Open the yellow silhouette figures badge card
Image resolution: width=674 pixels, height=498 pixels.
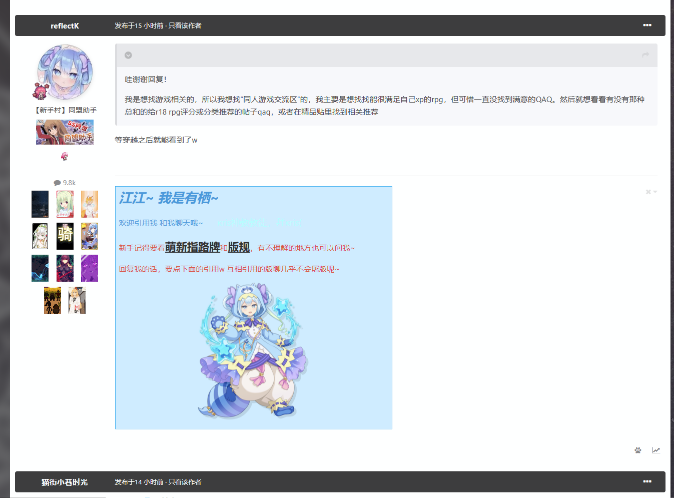point(52,300)
